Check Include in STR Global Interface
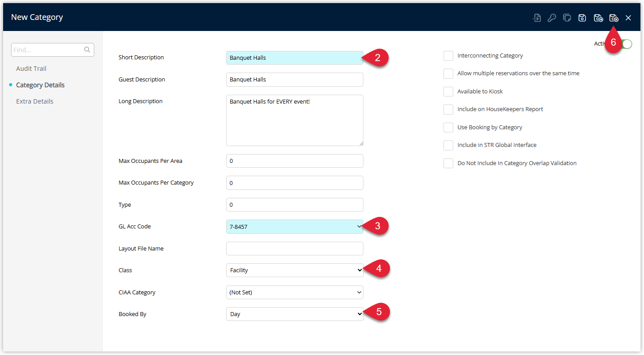This screenshot has width=644, height=355. coord(448,145)
